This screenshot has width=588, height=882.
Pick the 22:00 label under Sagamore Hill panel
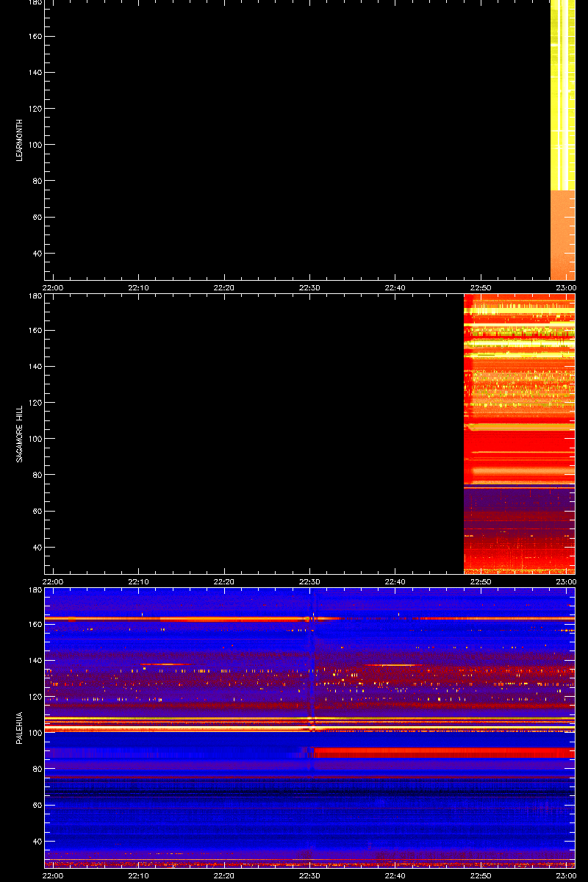click(53, 581)
